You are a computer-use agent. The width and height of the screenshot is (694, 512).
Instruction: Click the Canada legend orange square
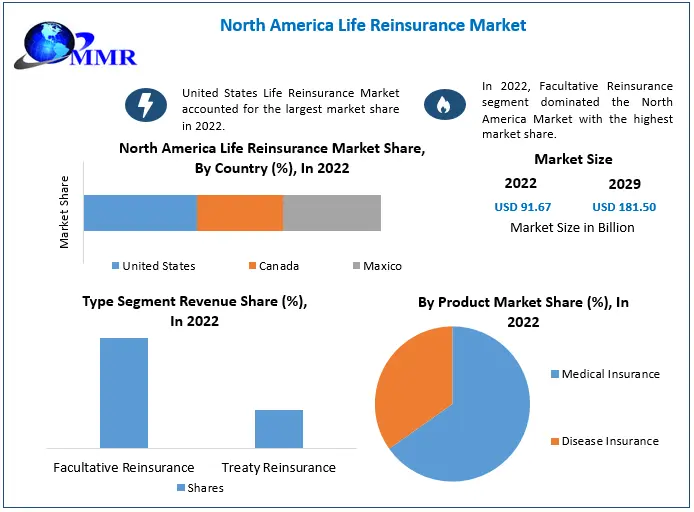pyautogui.click(x=249, y=266)
